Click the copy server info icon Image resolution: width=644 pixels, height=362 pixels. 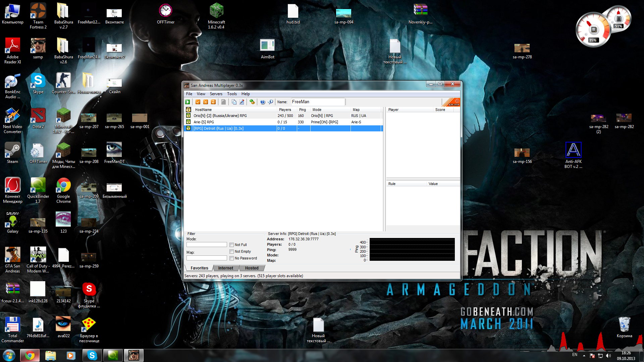point(234,102)
